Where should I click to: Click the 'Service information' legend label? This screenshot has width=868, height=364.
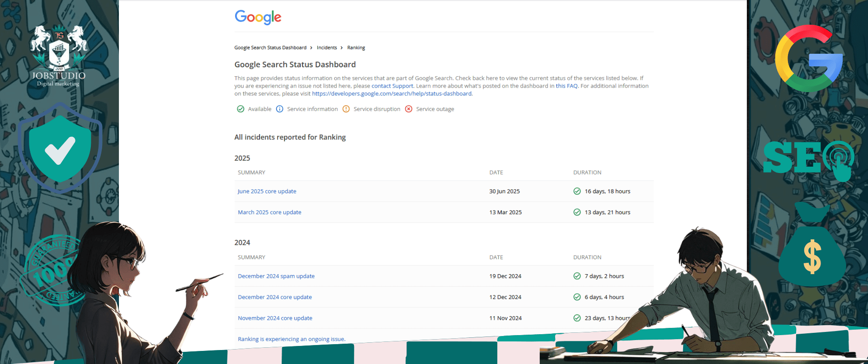312,109
